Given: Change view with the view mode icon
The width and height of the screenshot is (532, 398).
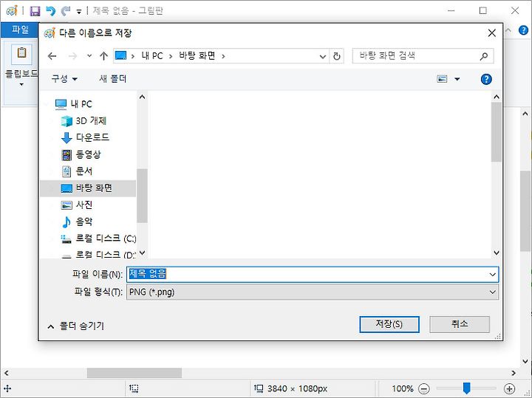Looking at the screenshot, I should 442,79.
